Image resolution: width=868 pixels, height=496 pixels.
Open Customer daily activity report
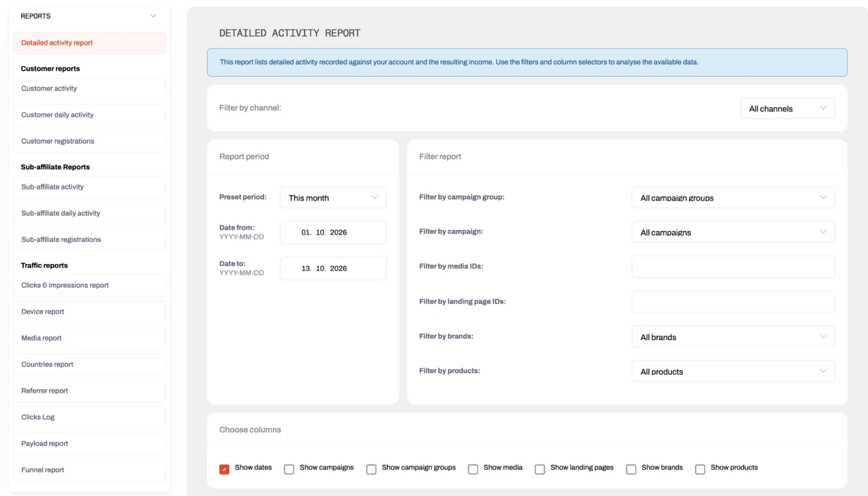[89, 115]
